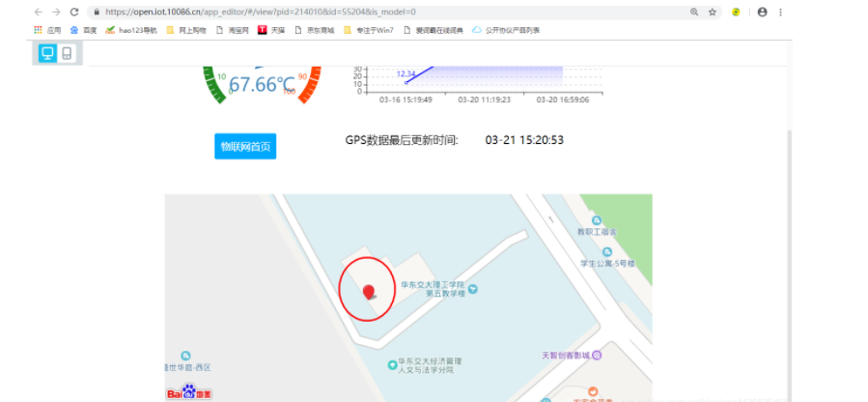Go back using browser back arrow

(x=39, y=12)
